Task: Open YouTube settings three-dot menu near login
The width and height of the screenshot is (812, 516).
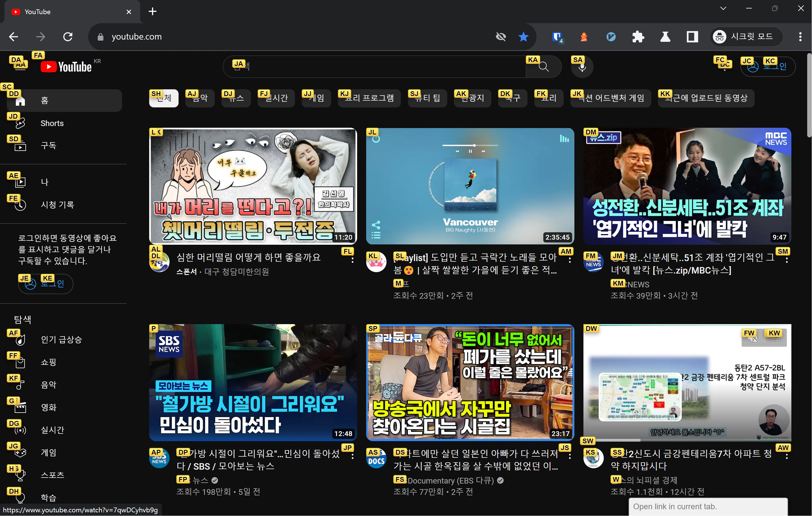Action: (724, 66)
